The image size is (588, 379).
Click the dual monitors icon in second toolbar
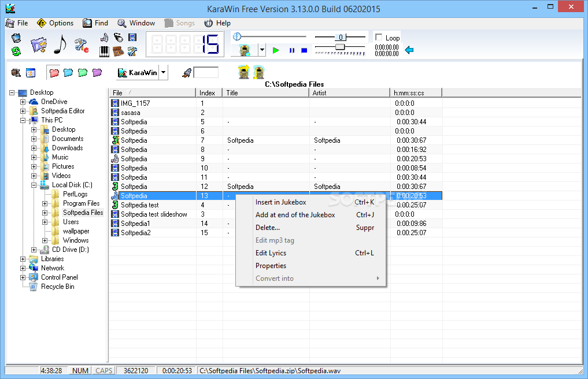(x=16, y=73)
